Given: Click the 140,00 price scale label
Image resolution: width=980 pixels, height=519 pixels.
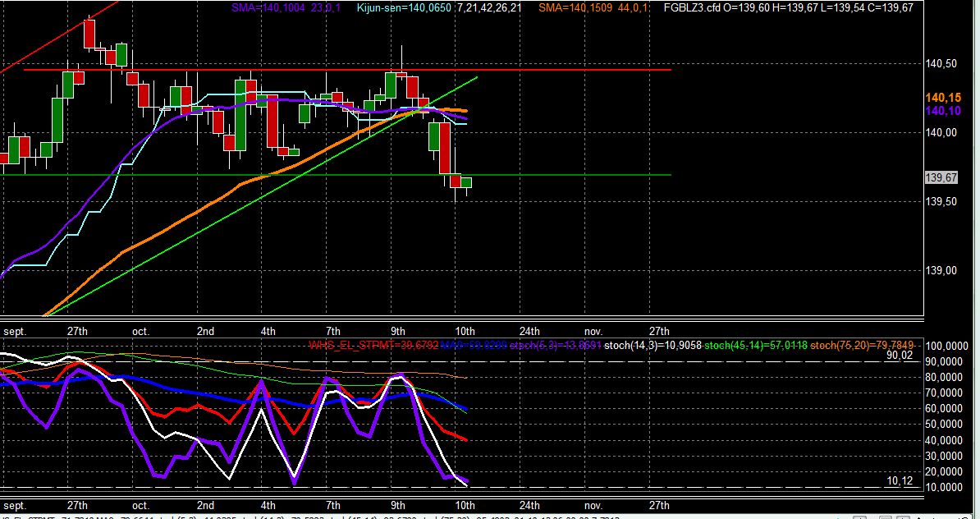Looking at the screenshot, I should 941,132.
